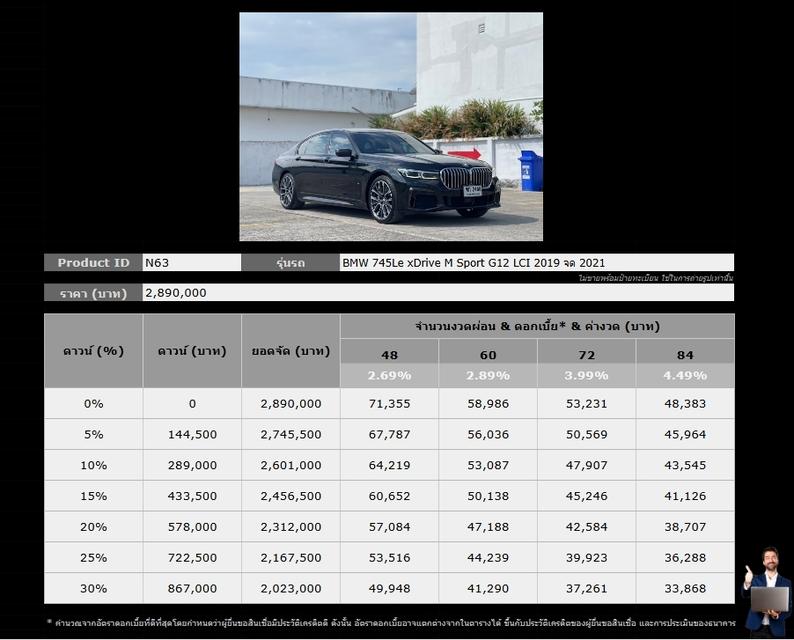Screen dimensions: 794x640
Task: Click the 50,138 monthly payment cell
Action: pyautogui.click(x=488, y=496)
